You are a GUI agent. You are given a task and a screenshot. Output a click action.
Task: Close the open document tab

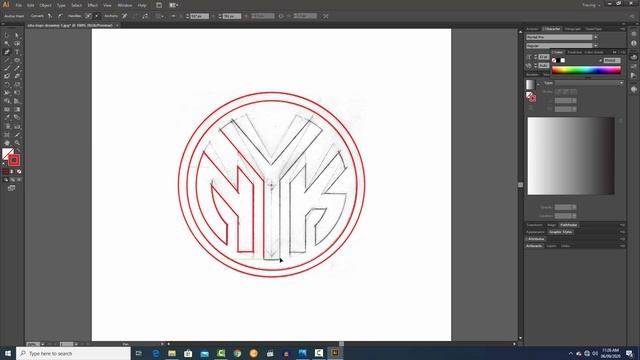[x=117, y=25]
